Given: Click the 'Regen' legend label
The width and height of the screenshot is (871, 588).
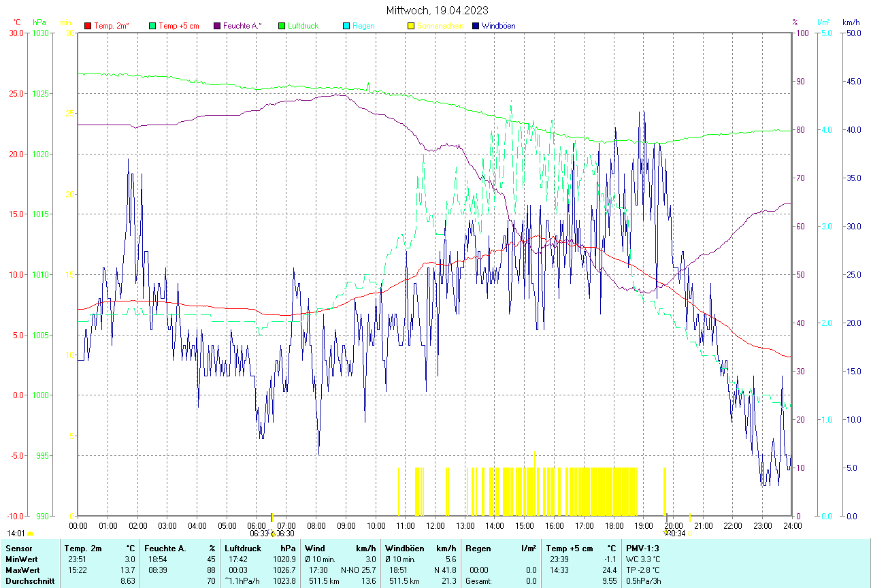Looking at the screenshot, I should (x=363, y=26).
